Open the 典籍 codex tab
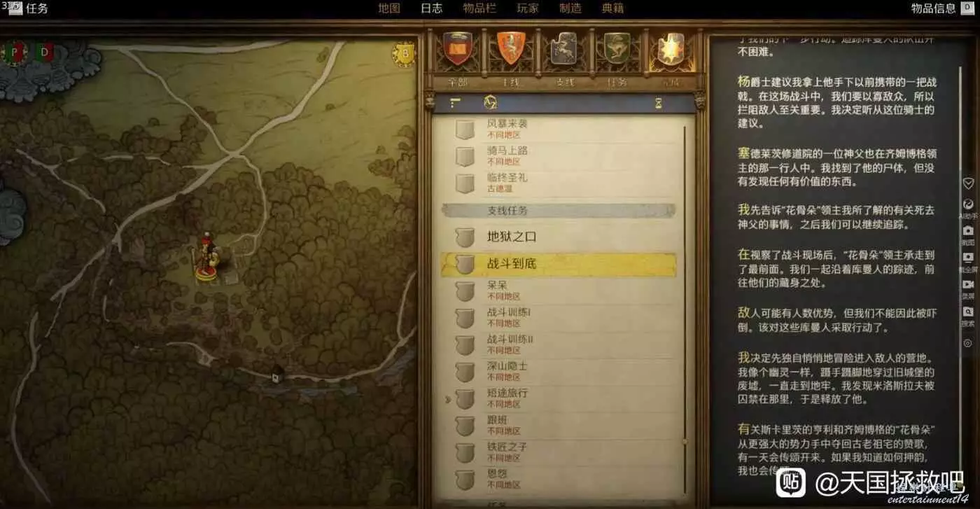Viewport: 980px width, 509px height. tap(612, 8)
